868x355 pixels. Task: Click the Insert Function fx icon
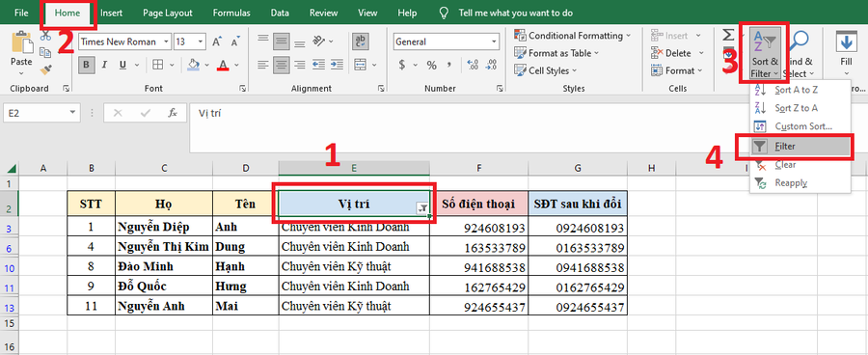coord(173,113)
